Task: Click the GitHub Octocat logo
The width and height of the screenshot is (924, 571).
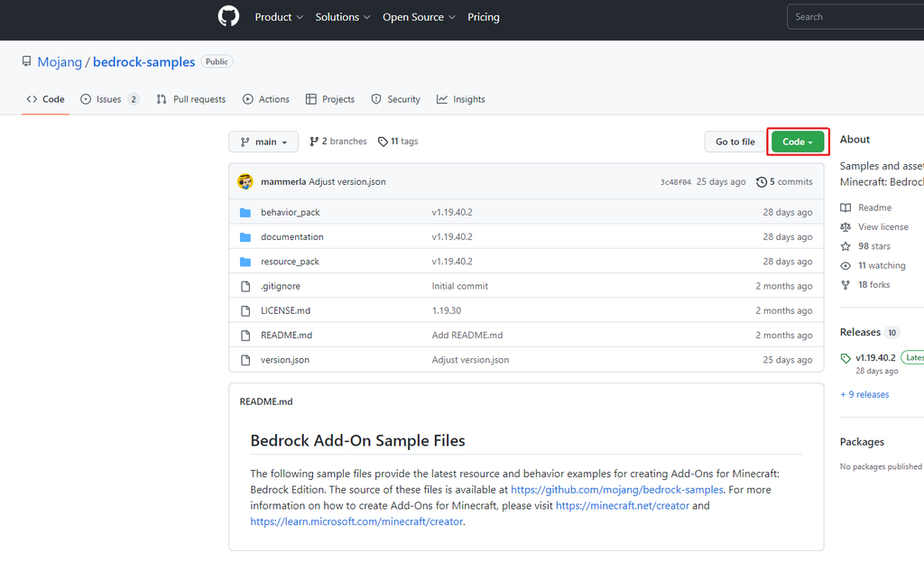Action: coord(227,16)
